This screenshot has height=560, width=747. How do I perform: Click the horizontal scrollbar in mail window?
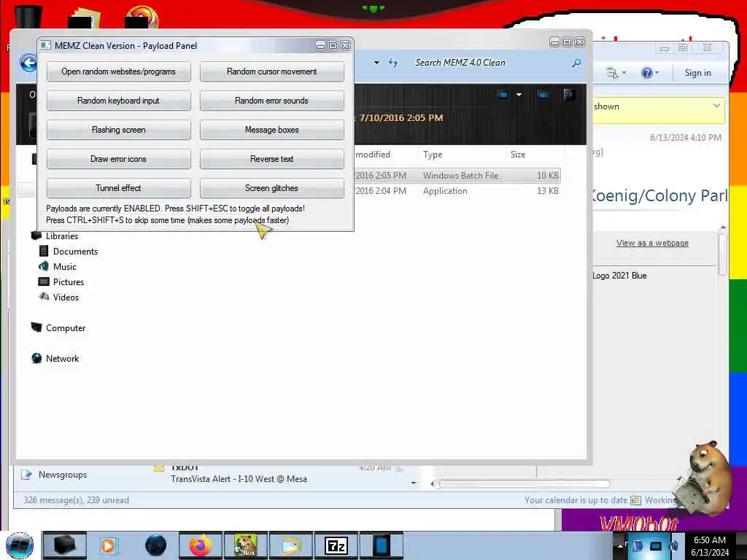point(524,484)
